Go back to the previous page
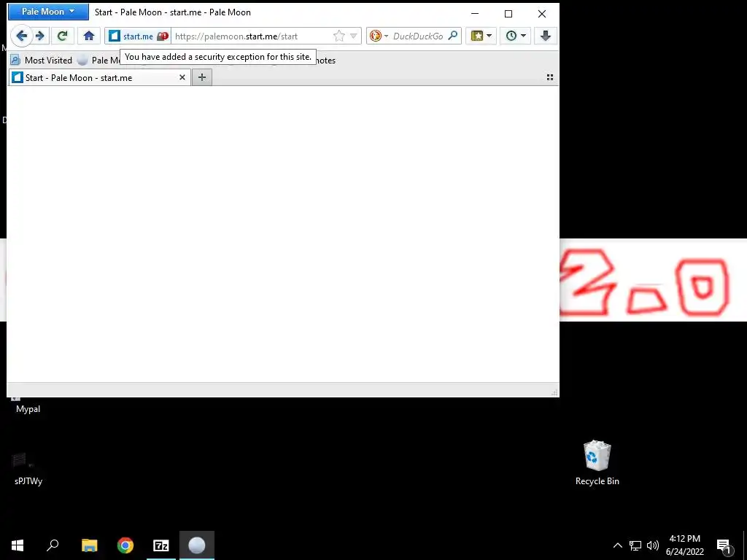The image size is (747, 560). pos(21,36)
